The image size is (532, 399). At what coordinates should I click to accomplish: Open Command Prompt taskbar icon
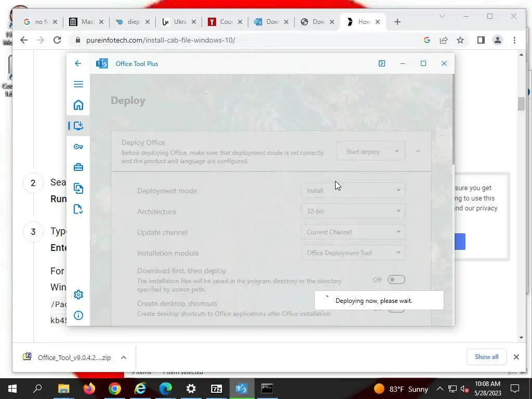(x=267, y=389)
